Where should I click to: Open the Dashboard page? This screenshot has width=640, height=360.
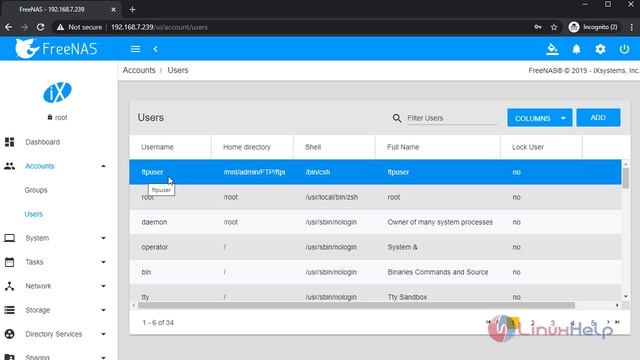42,142
